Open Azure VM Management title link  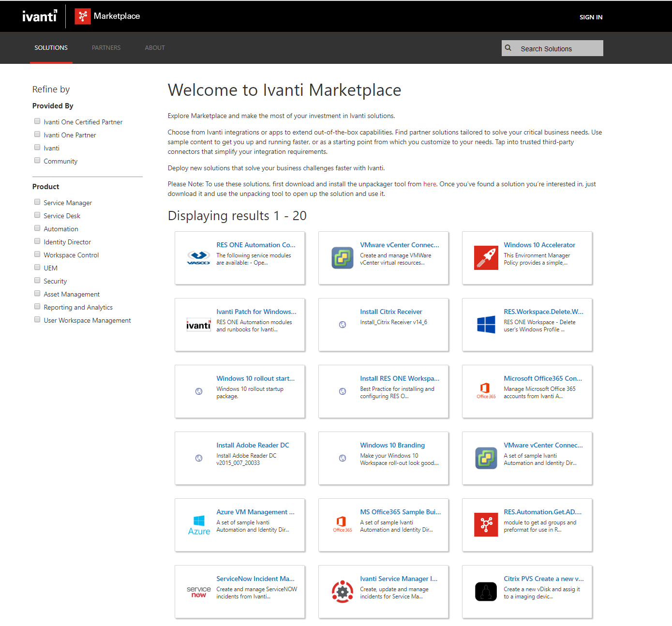(x=255, y=512)
